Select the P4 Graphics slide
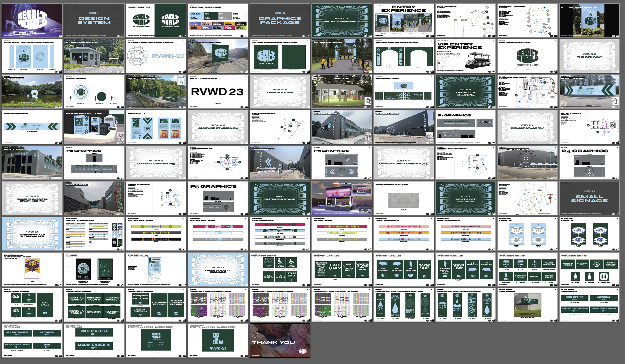The image size is (625, 364). coord(589,163)
